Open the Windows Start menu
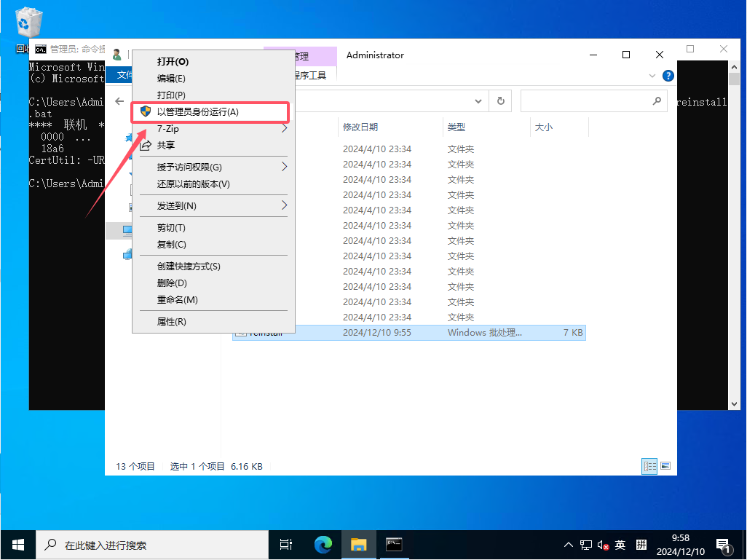Image resolution: width=747 pixels, height=560 pixels. tap(18, 545)
